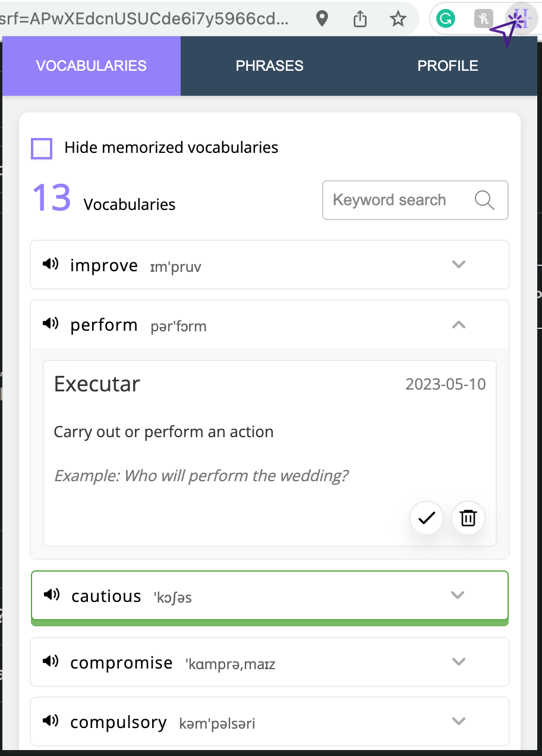Viewport: 542px width, 756px height.
Task: Focus the Keyword search field
Action: coord(415,200)
